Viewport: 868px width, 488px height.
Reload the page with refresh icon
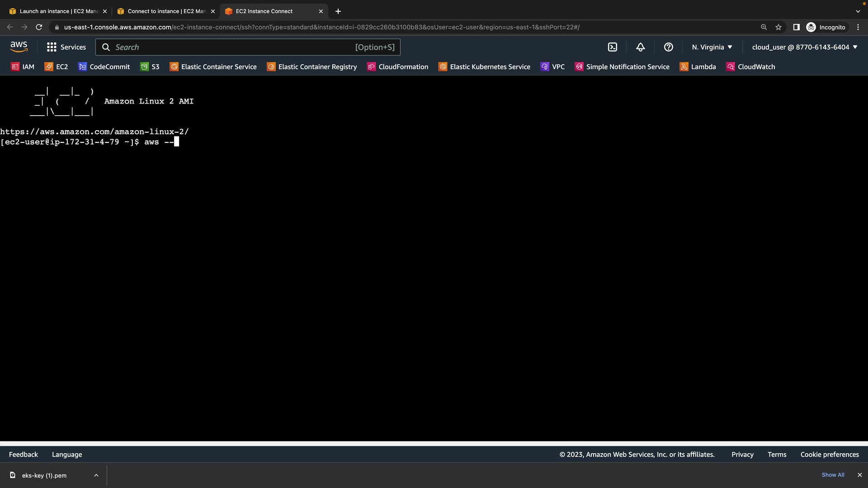pos(39,27)
